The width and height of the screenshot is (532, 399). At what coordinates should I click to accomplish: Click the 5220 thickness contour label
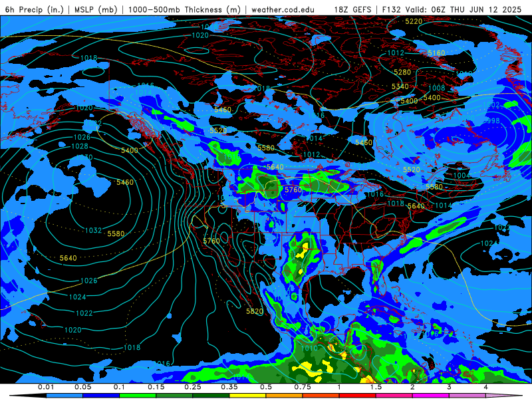click(414, 21)
